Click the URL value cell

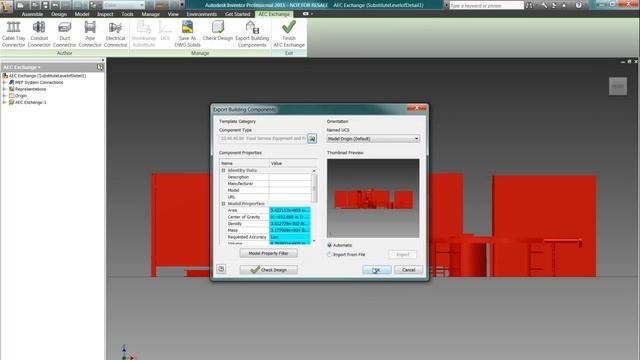pos(290,197)
